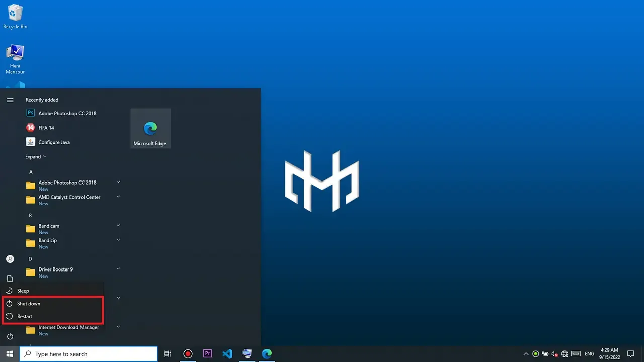Open Visual Studio Code from the taskbar

(227, 354)
